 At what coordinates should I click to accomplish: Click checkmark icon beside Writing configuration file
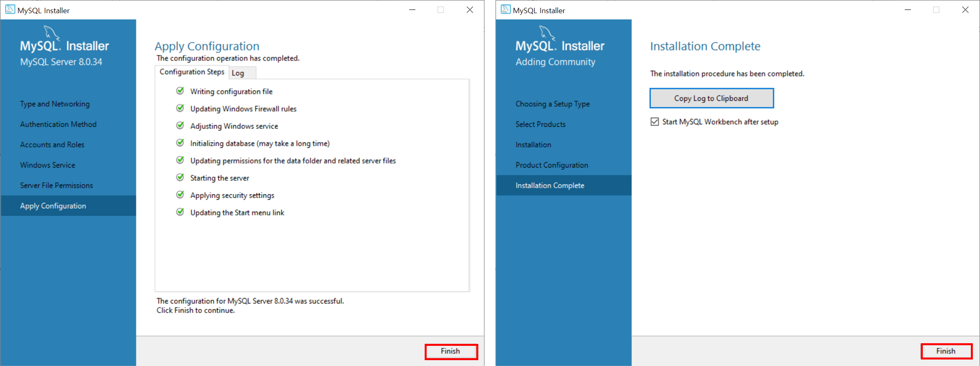coord(180,91)
